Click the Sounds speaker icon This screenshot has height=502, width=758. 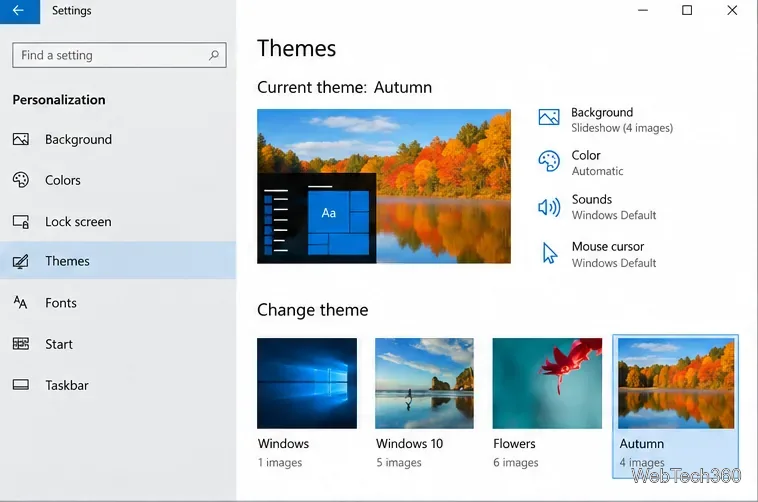[x=549, y=207]
